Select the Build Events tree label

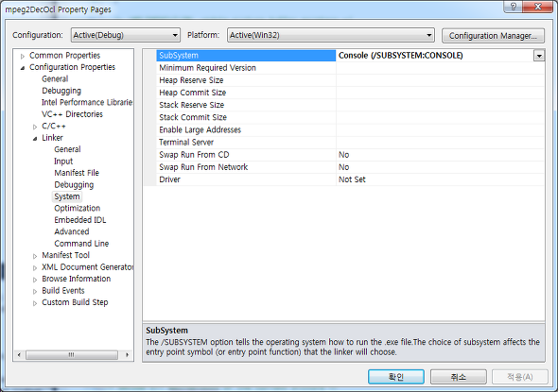point(63,291)
